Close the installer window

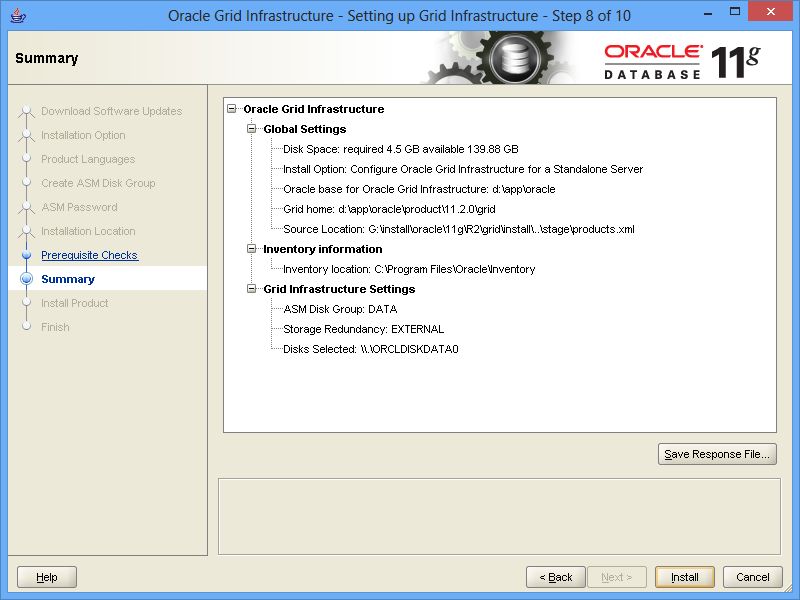pos(770,12)
